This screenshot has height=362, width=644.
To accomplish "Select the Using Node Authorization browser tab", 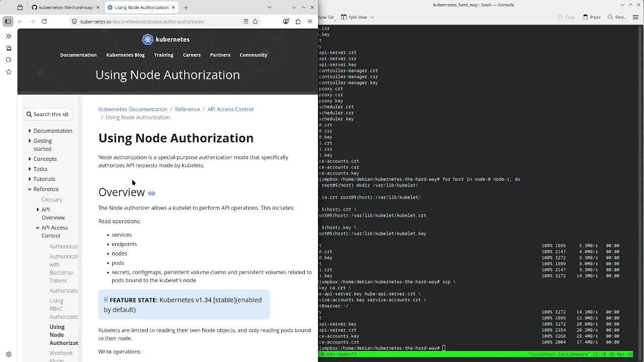I will pos(141,8).
